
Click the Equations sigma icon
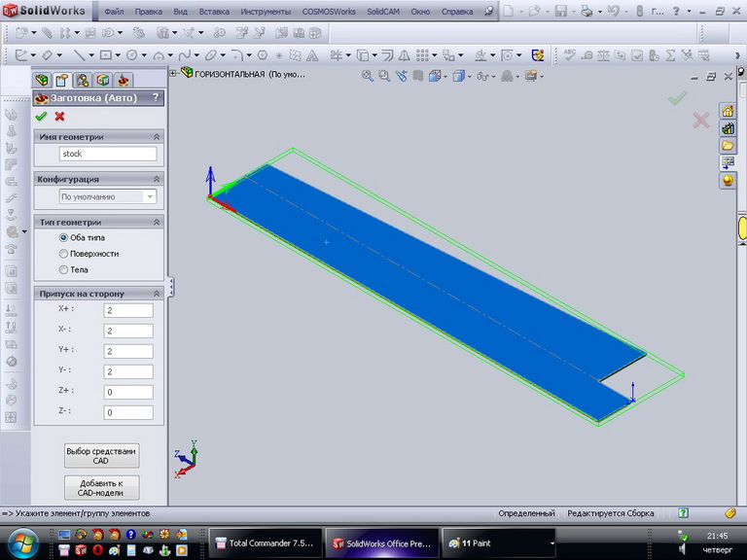pos(670,55)
